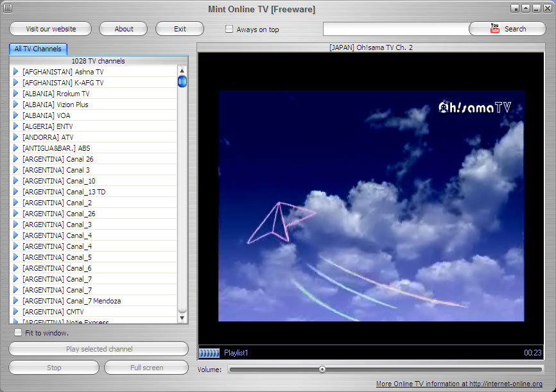
Task: Switch to Full screen mode
Action: pos(146,367)
